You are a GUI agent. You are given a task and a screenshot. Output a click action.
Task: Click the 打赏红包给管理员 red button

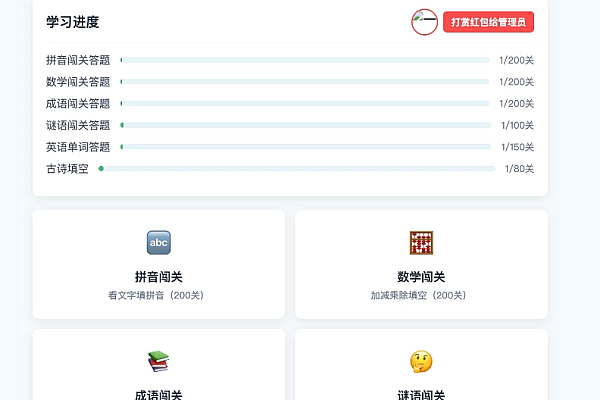click(488, 22)
